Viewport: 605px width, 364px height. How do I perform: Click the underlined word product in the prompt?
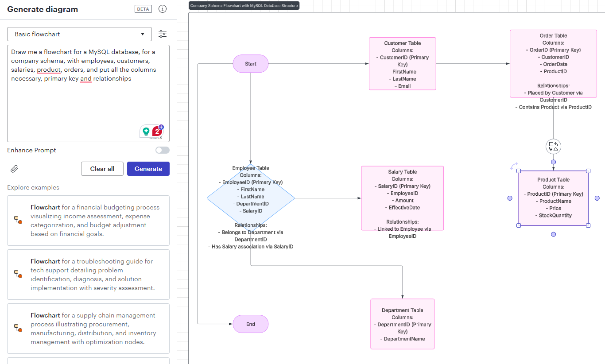[x=49, y=70]
